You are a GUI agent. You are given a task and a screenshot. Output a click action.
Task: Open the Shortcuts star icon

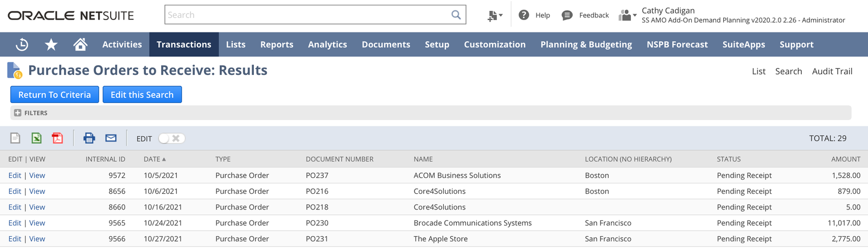51,44
